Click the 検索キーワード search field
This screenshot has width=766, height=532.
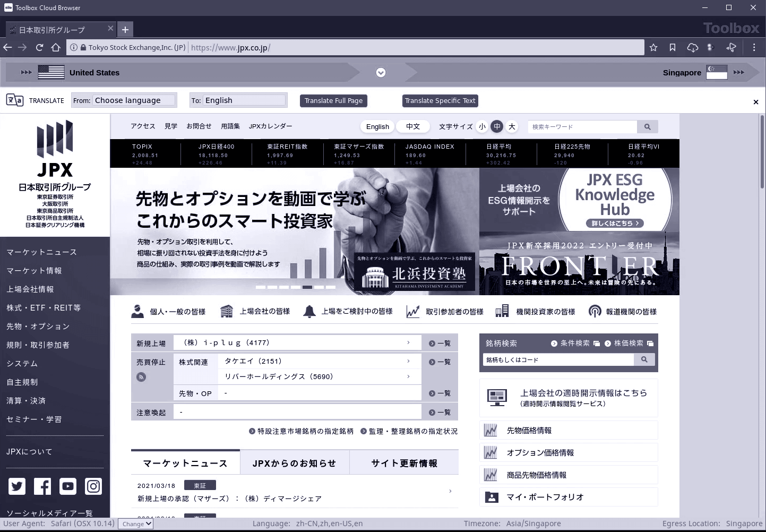click(x=582, y=127)
